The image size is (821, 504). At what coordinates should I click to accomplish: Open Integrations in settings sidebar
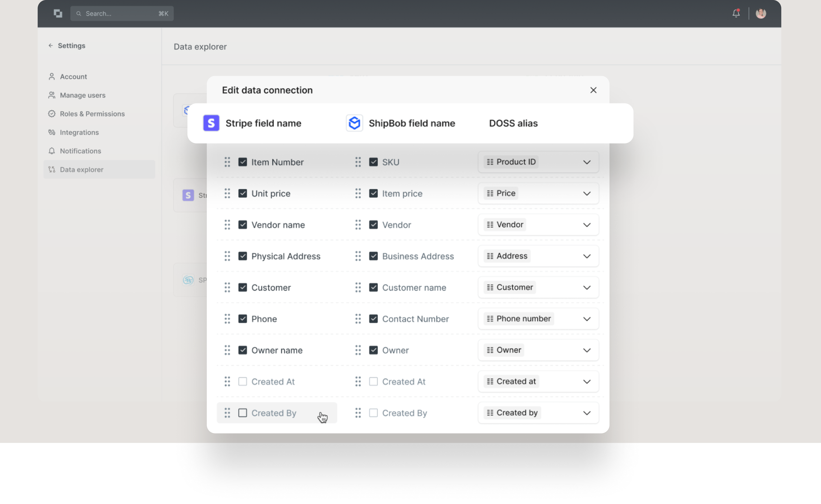coord(79,132)
